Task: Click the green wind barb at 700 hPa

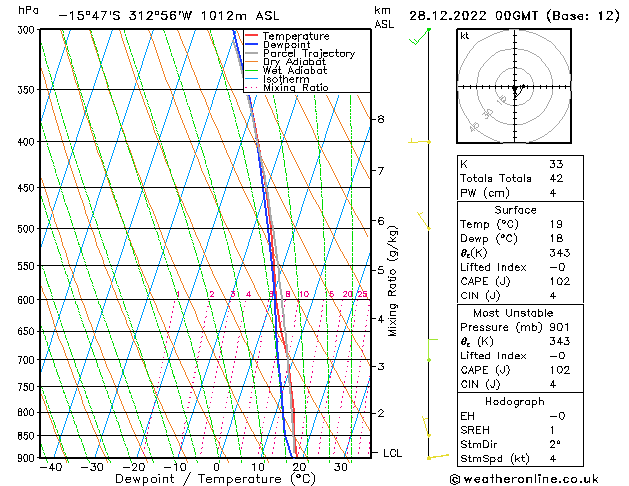Action: (x=432, y=350)
